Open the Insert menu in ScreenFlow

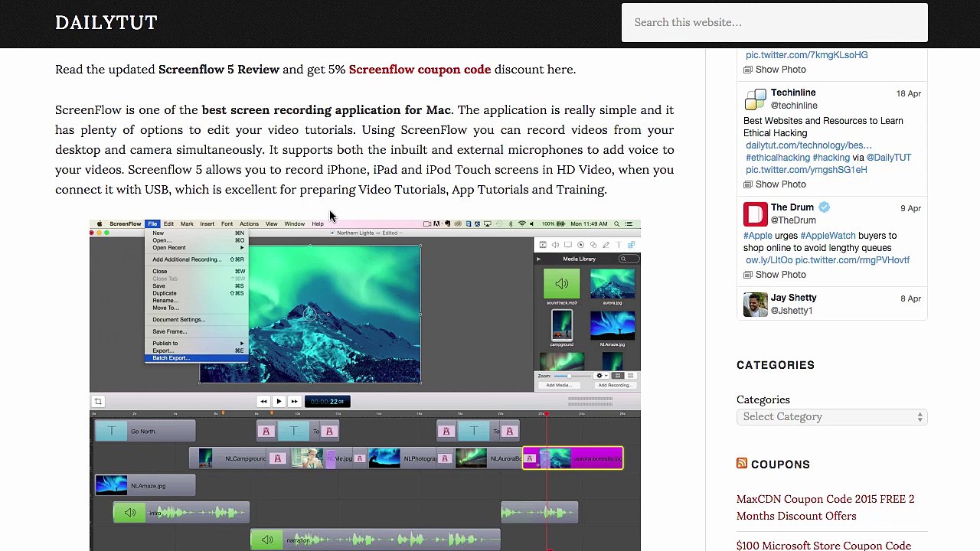coord(207,224)
